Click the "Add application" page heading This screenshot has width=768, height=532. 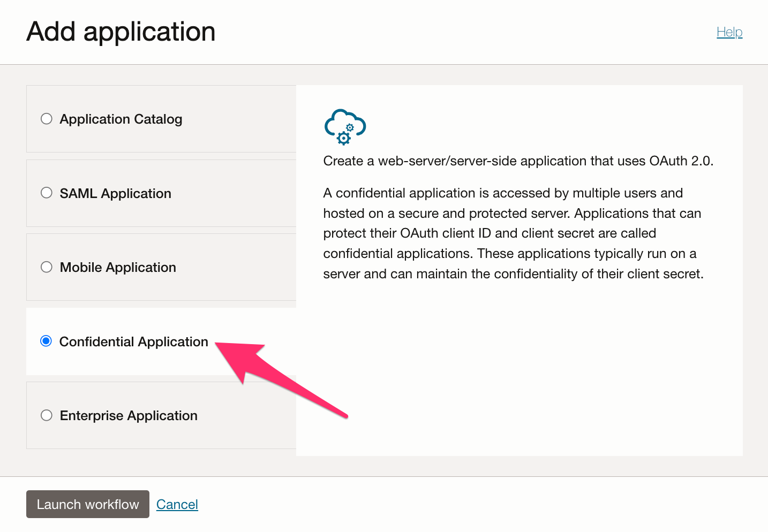point(121,32)
